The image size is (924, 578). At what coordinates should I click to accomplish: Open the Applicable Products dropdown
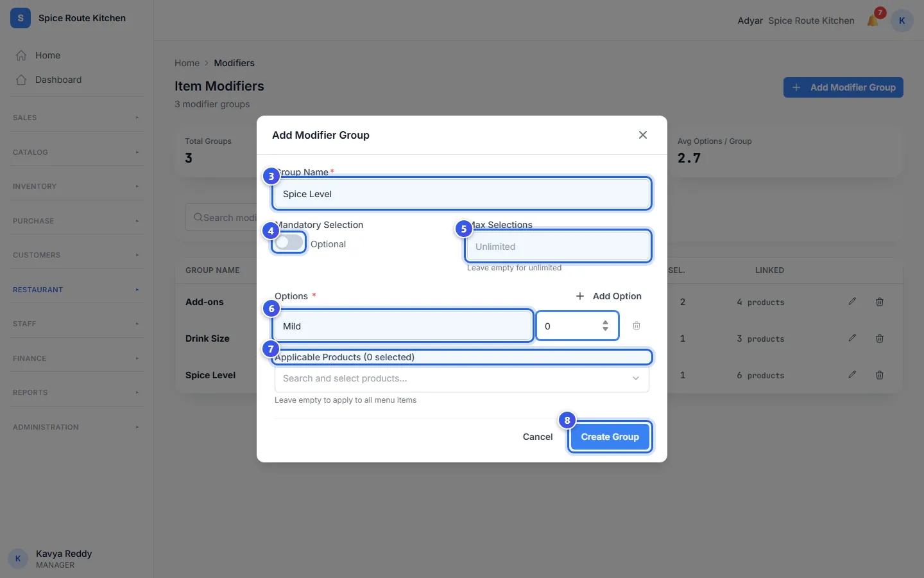pyautogui.click(x=461, y=378)
